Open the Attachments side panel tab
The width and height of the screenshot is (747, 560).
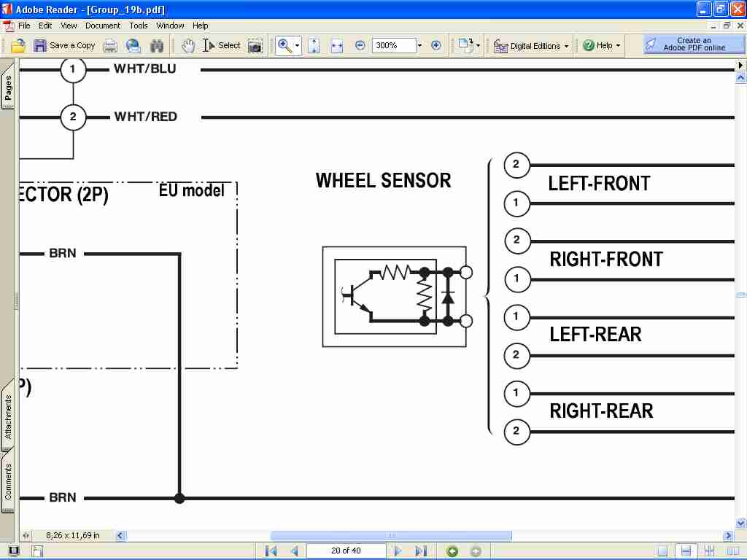[x=7, y=415]
